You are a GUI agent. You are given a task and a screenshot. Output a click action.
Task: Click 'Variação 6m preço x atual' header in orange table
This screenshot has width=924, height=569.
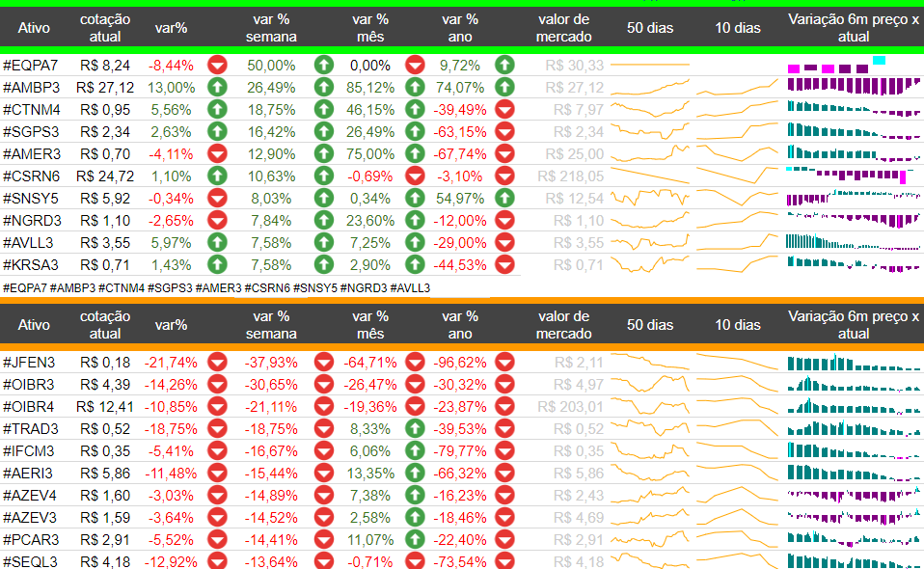click(x=854, y=325)
